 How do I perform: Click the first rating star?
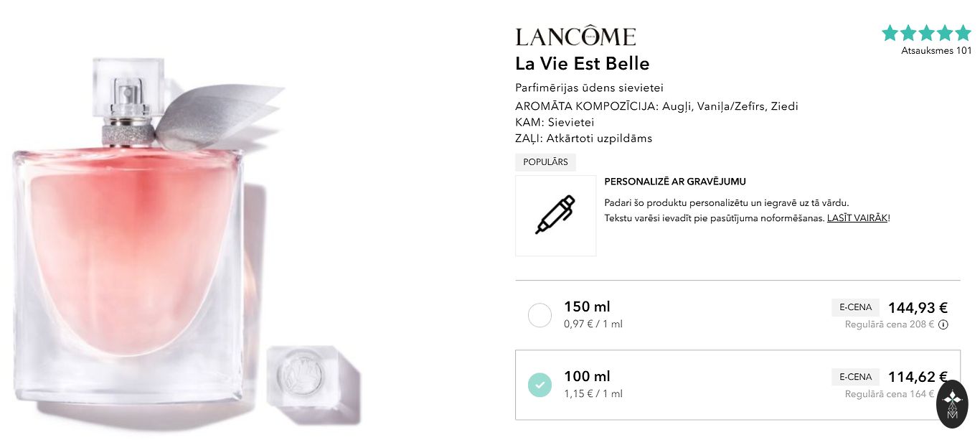(x=890, y=33)
